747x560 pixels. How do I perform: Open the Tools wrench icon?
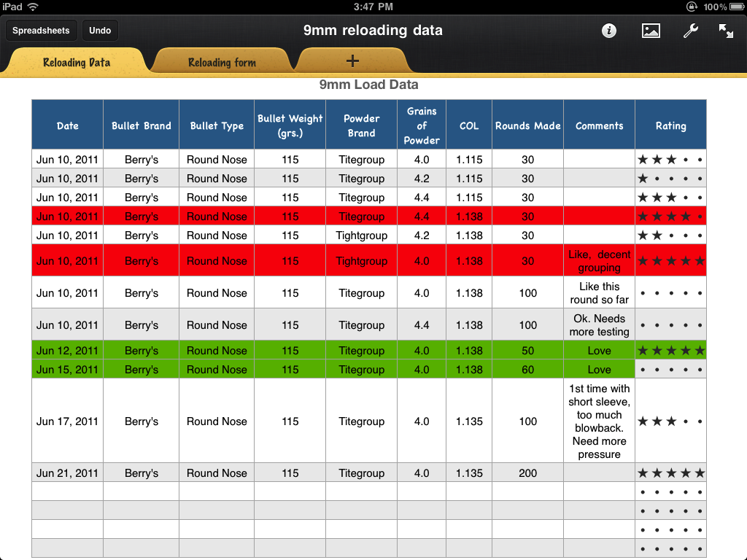pyautogui.click(x=690, y=31)
